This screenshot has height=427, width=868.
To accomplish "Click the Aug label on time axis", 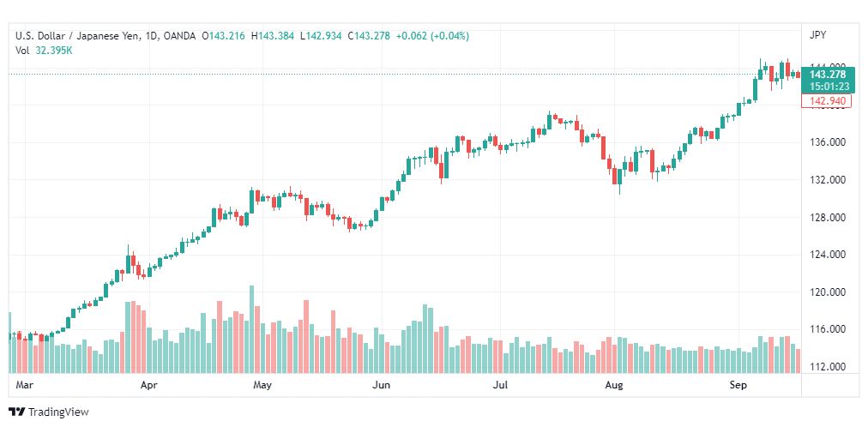I will (612, 386).
